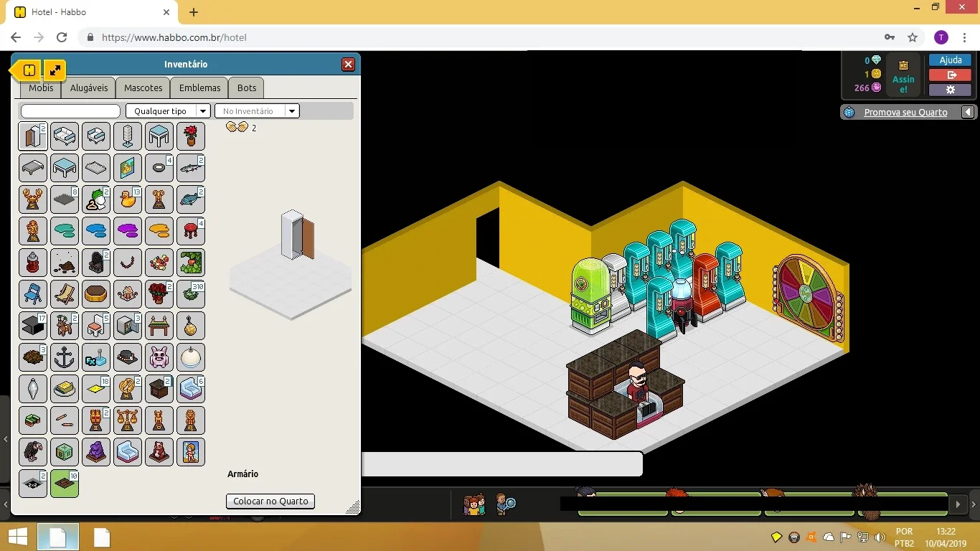980x551 pixels.
Task: Open the volume control in system tray
Action: click(x=880, y=537)
